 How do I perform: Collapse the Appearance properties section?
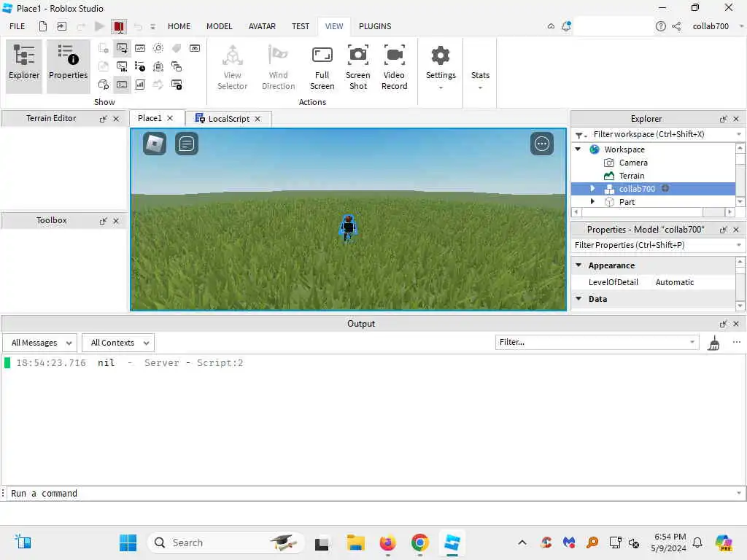pyautogui.click(x=578, y=265)
